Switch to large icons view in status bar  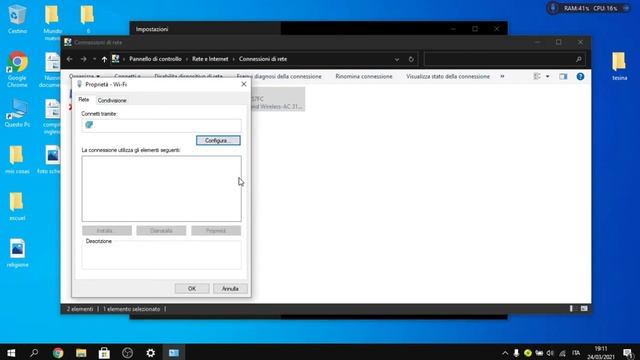click(584, 309)
